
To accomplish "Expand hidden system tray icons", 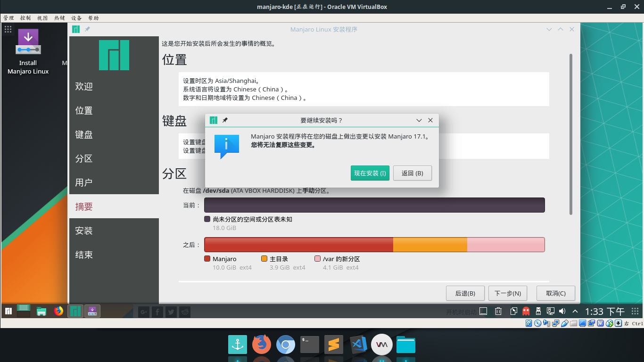I will pyautogui.click(x=575, y=311).
